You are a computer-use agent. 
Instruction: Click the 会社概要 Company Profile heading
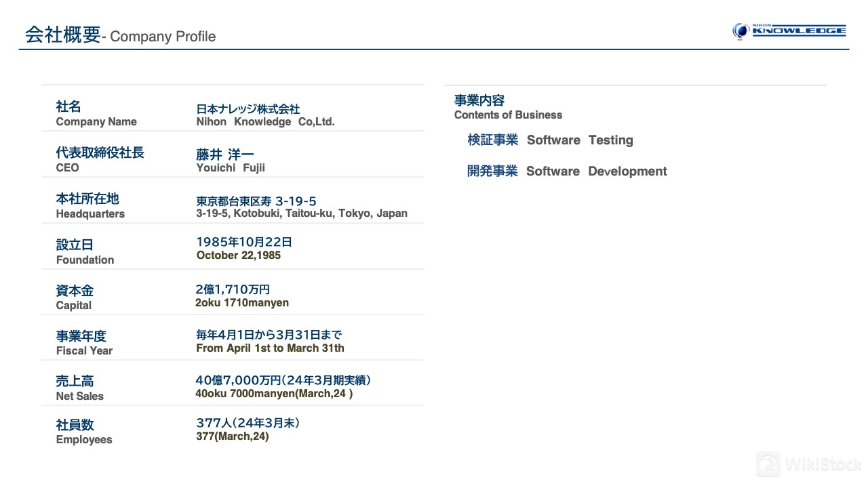point(120,35)
